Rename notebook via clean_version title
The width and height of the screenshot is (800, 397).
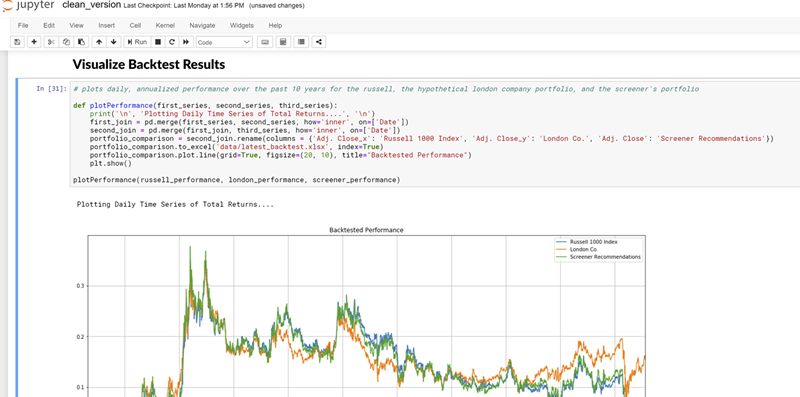coord(91,5)
